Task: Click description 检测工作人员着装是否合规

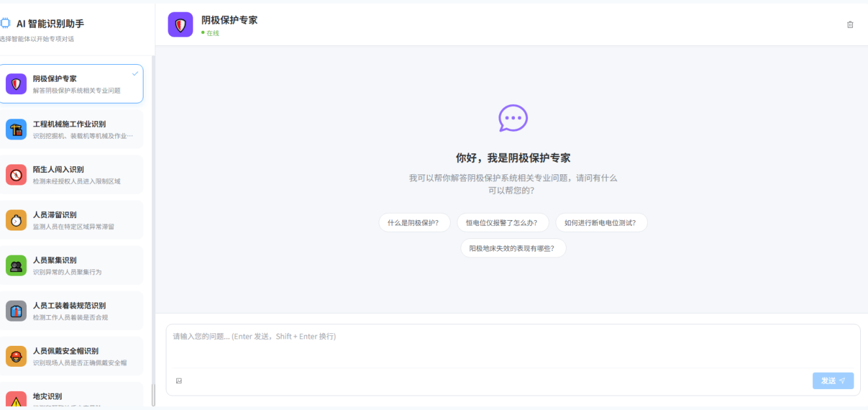Action: coord(71,318)
